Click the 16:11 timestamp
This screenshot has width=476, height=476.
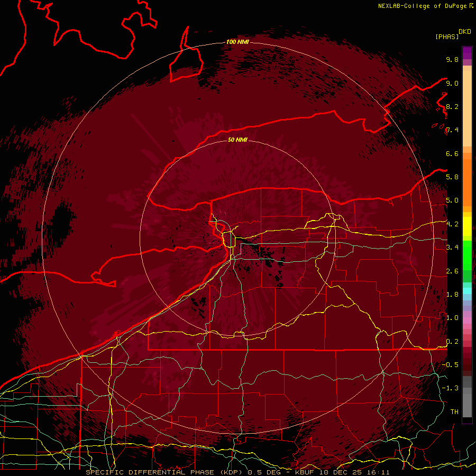(x=379, y=472)
